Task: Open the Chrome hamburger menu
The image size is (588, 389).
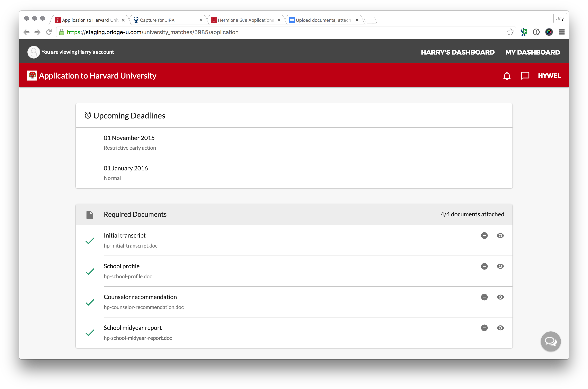Action: coord(562,32)
